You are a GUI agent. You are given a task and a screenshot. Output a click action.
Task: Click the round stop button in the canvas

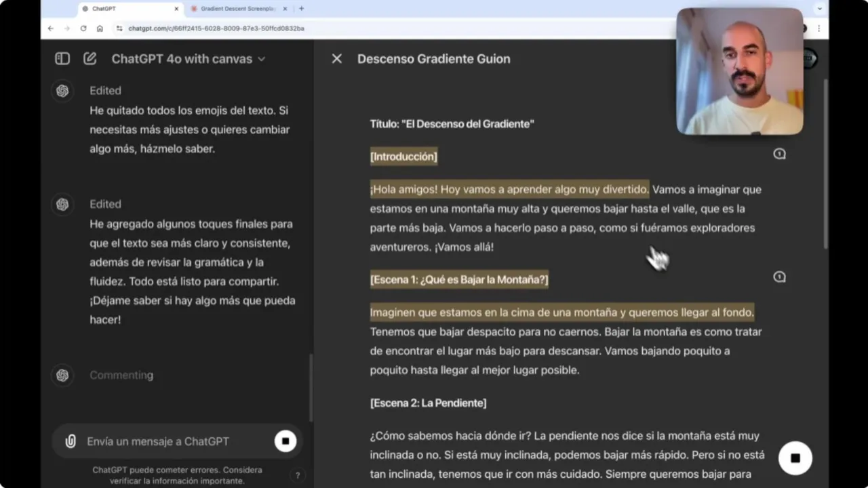[x=795, y=458]
